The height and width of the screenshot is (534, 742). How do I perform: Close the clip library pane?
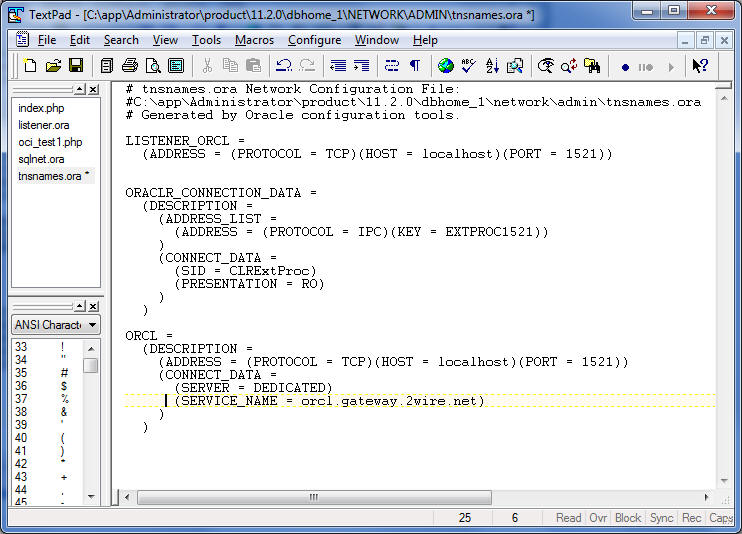(x=94, y=306)
